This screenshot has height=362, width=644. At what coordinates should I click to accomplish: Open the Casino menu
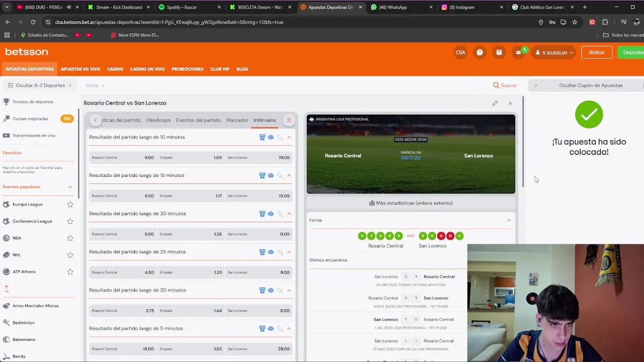click(115, 69)
